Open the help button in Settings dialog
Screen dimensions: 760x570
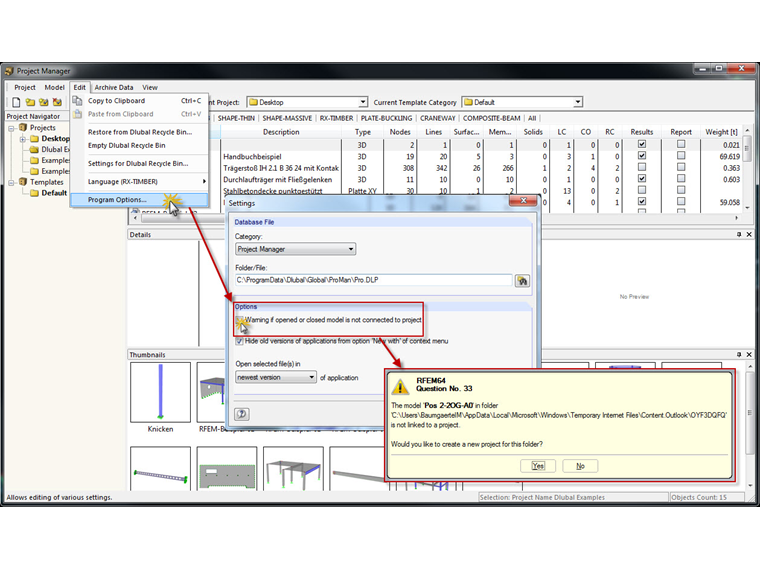pyautogui.click(x=241, y=414)
